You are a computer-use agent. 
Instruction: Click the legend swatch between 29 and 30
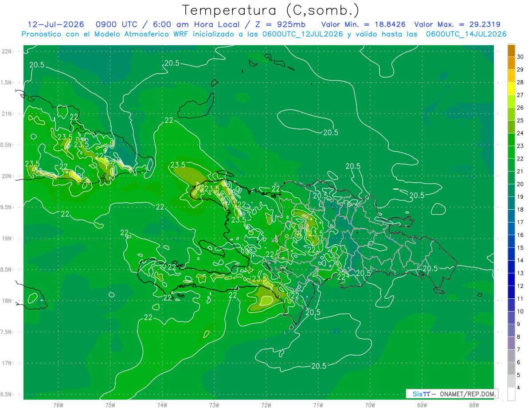[511, 63]
